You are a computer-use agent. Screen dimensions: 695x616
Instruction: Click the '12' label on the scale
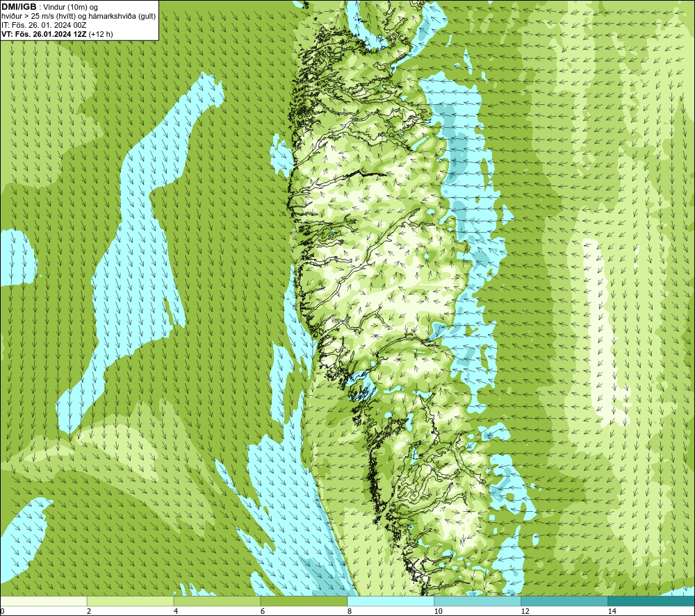pyautogui.click(x=525, y=612)
